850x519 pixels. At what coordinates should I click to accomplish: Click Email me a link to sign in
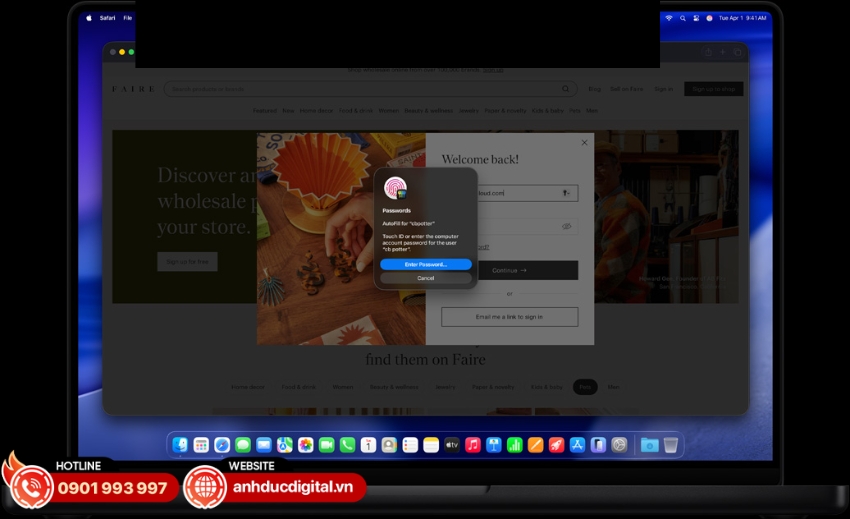coord(509,316)
